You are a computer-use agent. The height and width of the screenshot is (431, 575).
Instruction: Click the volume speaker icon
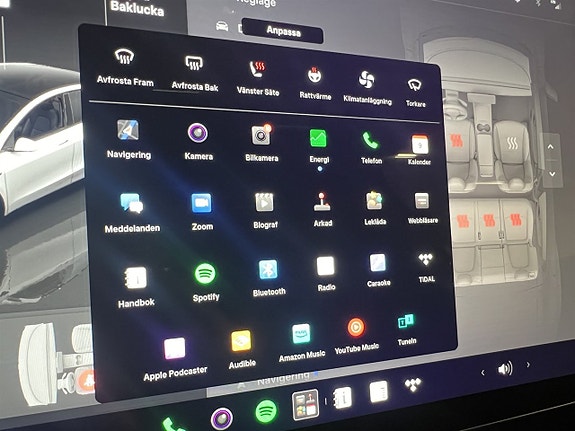point(505,369)
